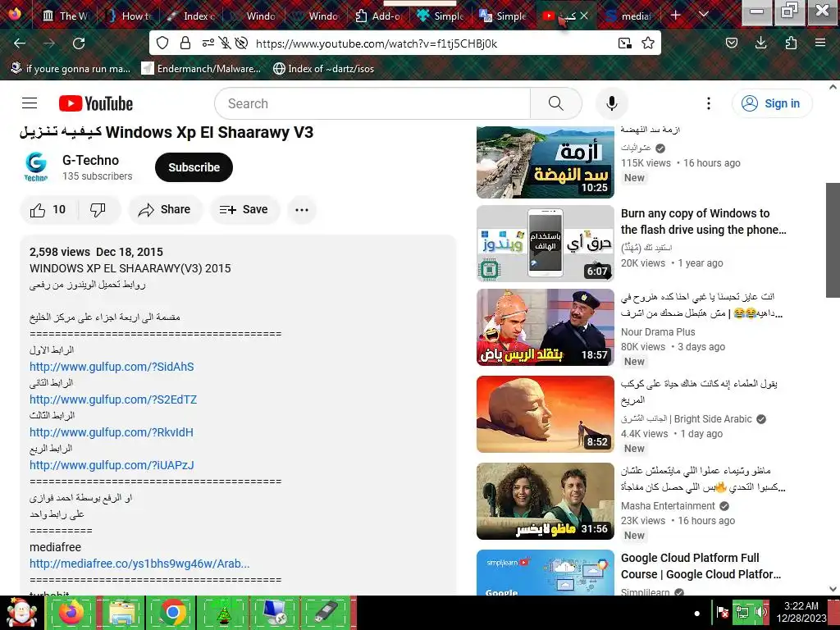This screenshot has height=630, width=840.
Task: Click the Share button
Action: pyautogui.click(x=164, y=209)
